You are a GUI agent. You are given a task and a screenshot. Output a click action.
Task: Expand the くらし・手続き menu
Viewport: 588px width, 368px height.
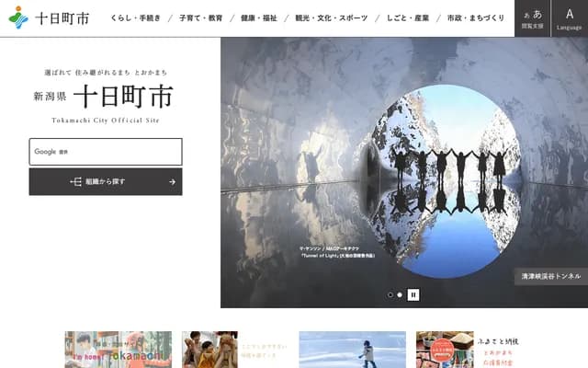coord(135,18)
